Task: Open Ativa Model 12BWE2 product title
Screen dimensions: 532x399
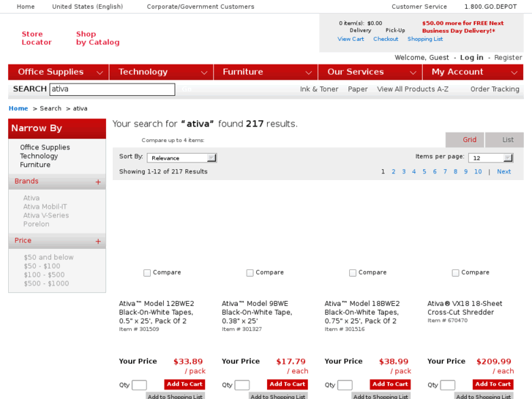Action: (157, 312)
